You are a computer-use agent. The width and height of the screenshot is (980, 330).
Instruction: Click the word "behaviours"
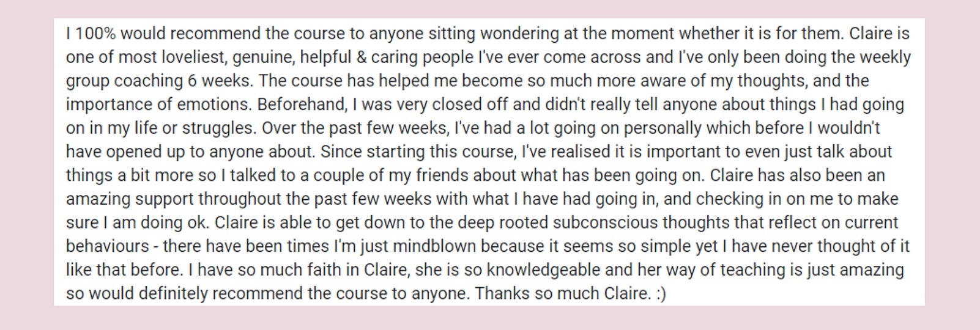(108, 246)
